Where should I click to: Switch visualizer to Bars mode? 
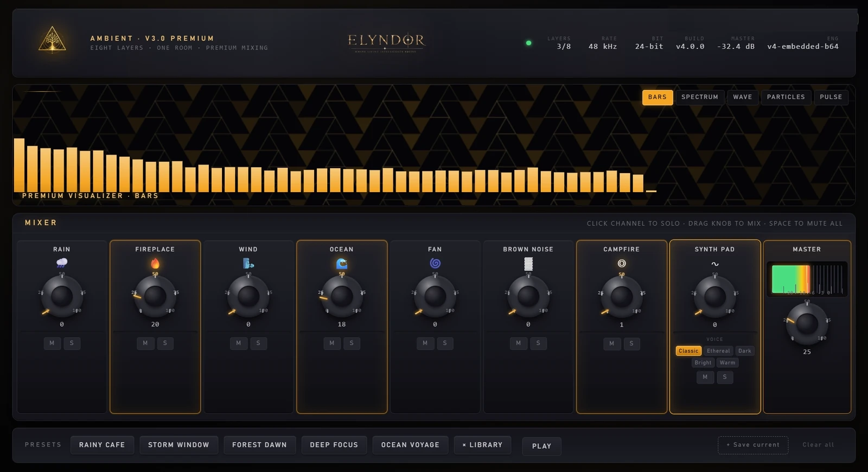point(658,97)
